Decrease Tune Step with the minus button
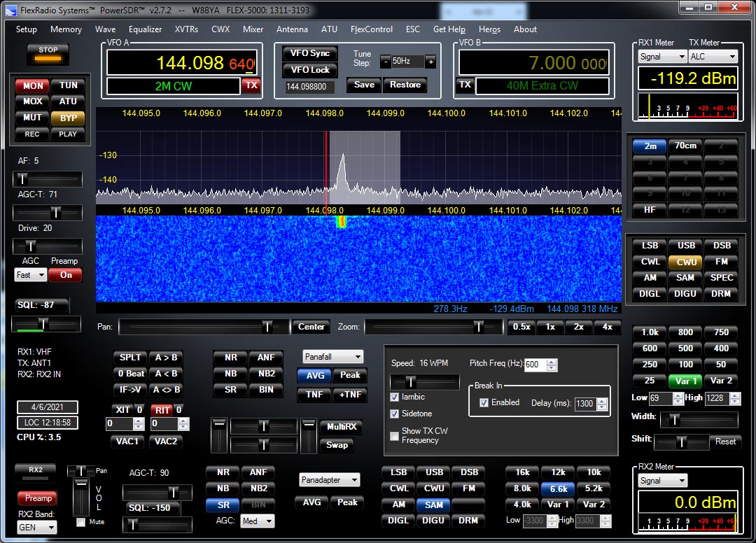The height and width of the screenshot is (543, 756). click(385, 61)
